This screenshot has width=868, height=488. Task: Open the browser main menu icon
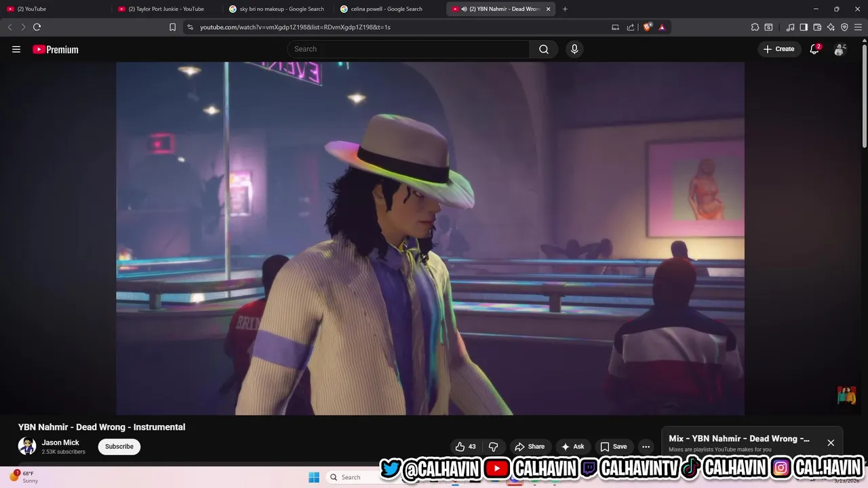coord(858,27)
